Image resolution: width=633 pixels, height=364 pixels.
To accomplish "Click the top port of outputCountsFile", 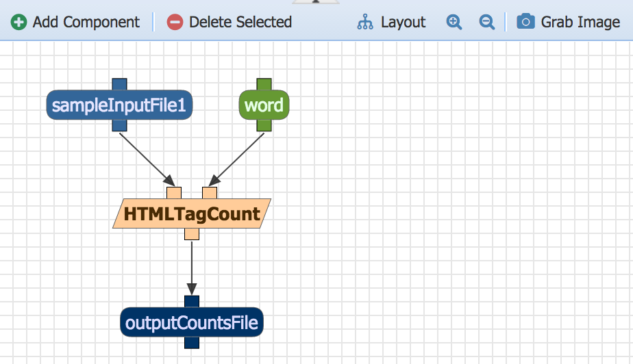I will [x=192, y=301].
